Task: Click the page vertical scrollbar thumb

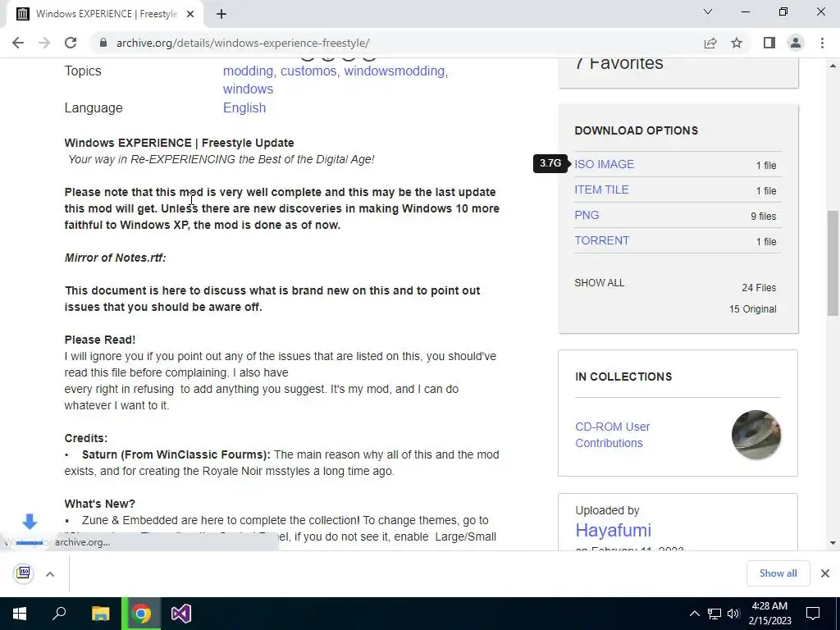Action: [833, 262]
